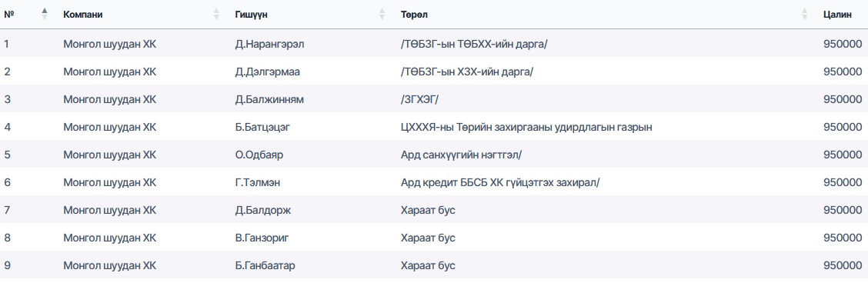868x283 pixels.
Task: Click Ард кредит ББСБ ХК cell
Action: tap(500, 181)
